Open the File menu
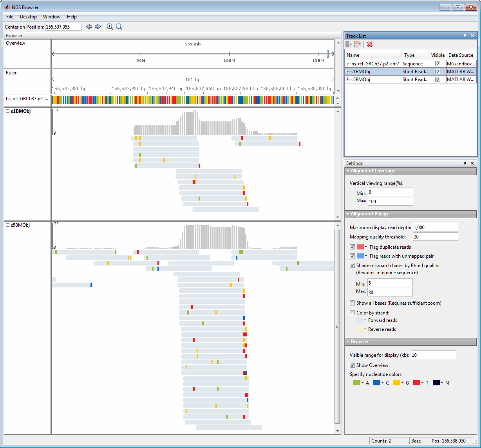 click(x=10, y=17)
